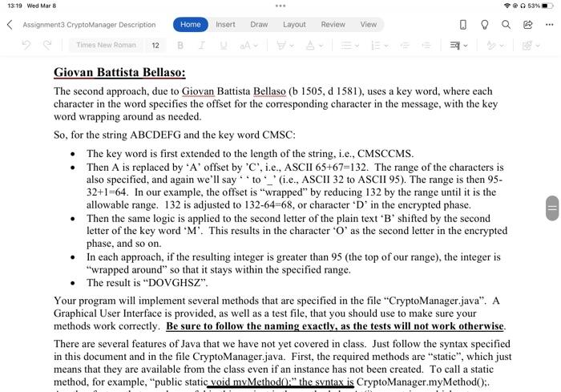Open paragraph alignment dropdown
Screen dimensions: 561x392
click(x=349, y=46)
